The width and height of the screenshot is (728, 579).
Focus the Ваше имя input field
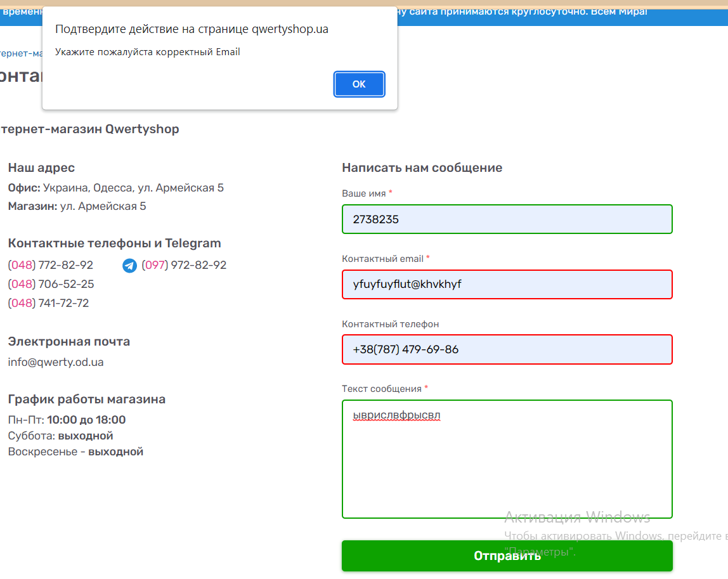coord(507,219)
